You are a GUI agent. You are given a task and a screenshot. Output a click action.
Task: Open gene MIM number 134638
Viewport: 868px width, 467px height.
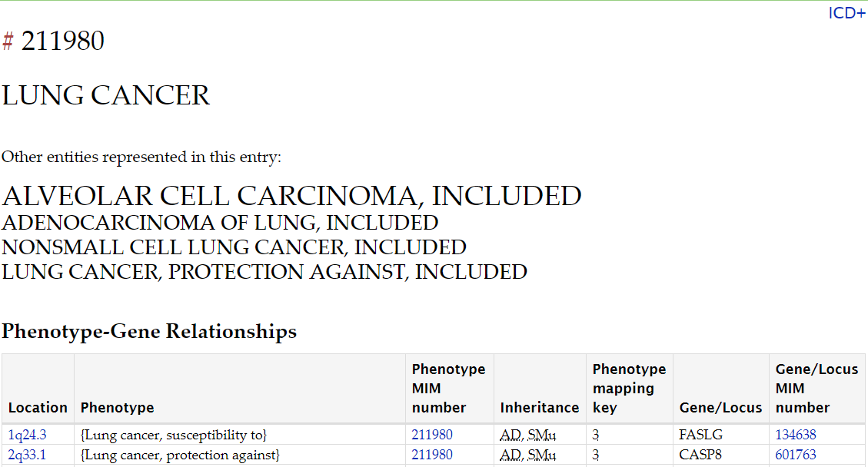click(796, 435)
